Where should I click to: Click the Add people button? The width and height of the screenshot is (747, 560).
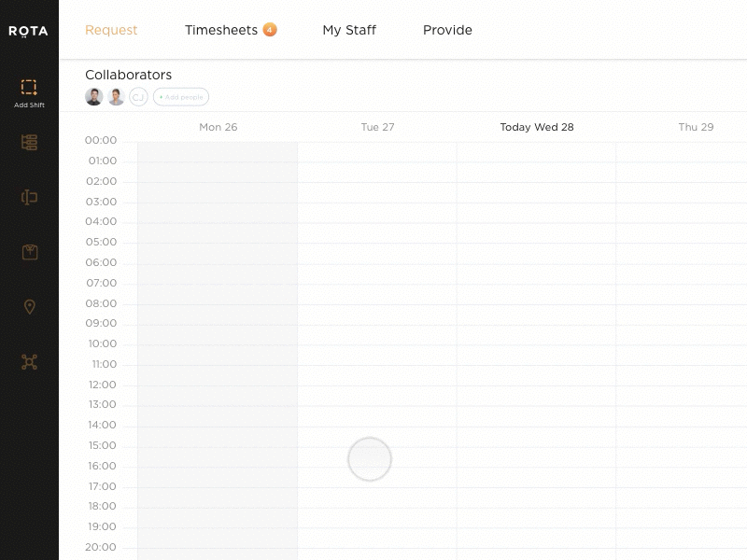tap(180, 96)
